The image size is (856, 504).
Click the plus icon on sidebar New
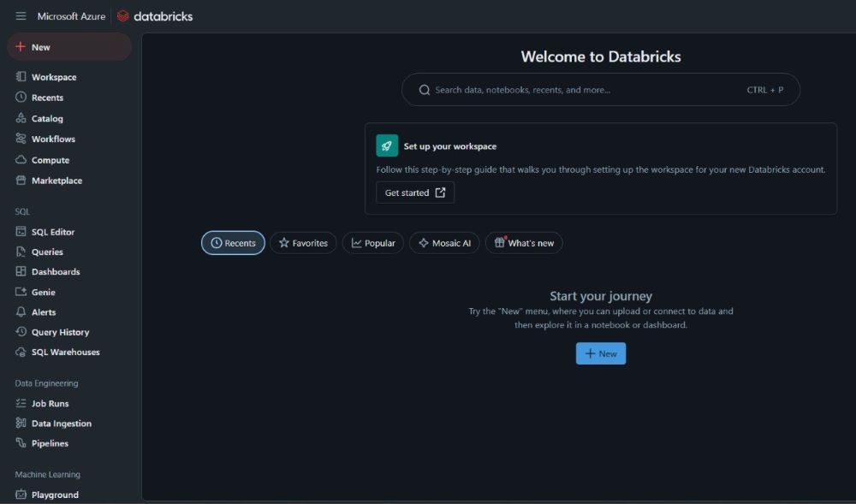coord(21,47)
